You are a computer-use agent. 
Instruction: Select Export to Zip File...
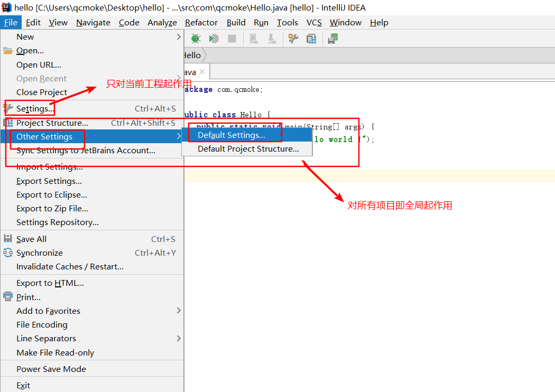92,209
